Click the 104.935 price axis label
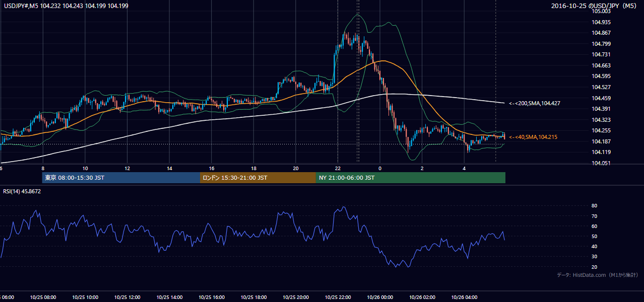This screenshot has width=644, height=302. pyautogui.click(x=602, y=23)
